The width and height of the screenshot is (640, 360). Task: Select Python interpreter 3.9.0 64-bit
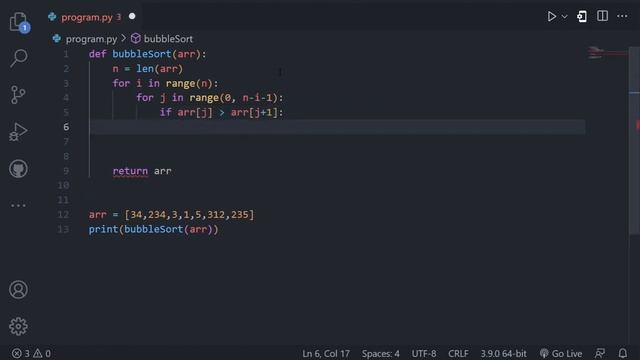pos(503,353)
